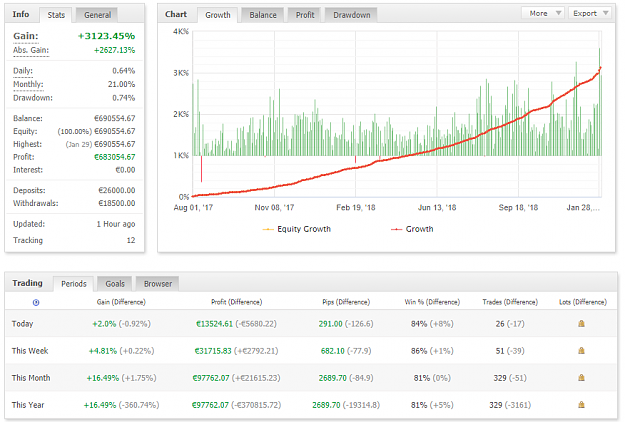Open the More dropdown menu
The height and width of the screenshot is (422, 625).
click(x=543, y=13)
